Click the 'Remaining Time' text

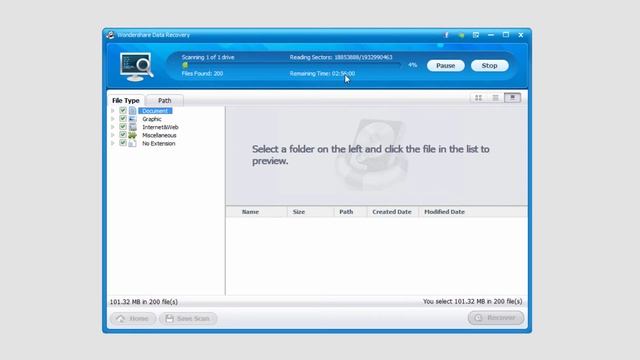322,73
